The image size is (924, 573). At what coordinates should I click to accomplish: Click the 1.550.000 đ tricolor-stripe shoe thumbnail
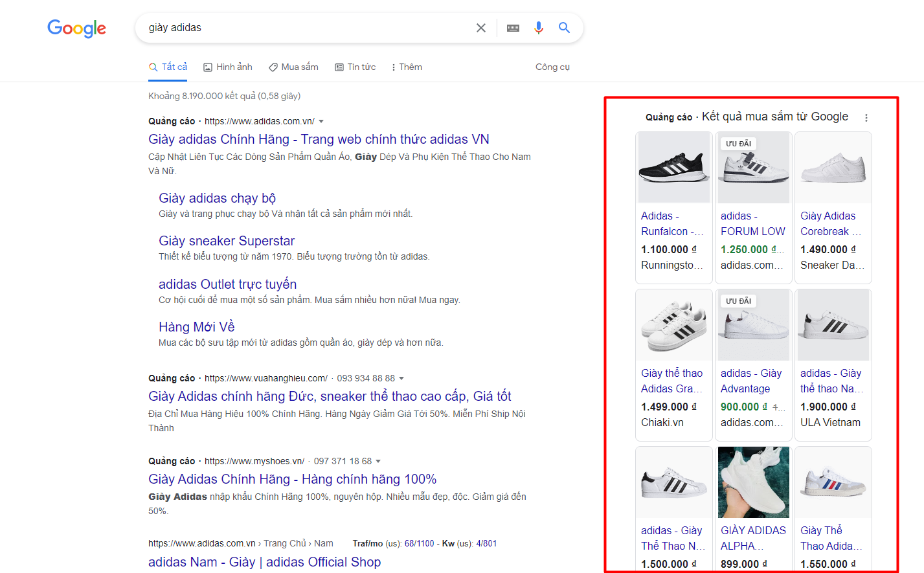[x=833, y=482]
